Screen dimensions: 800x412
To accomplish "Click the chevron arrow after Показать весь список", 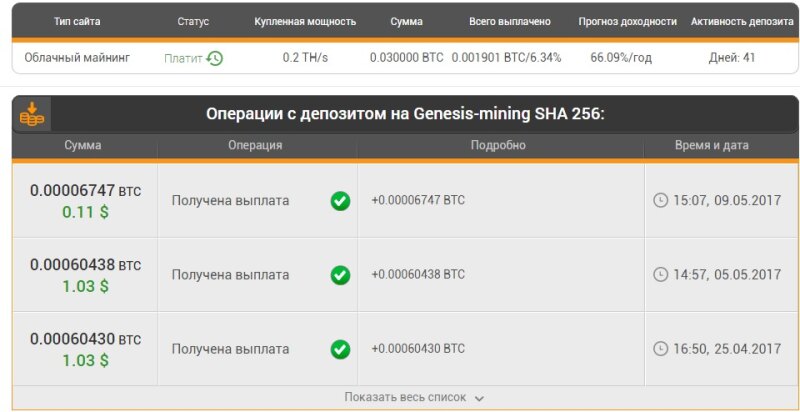I will pyautogui.click(x=479, y=398).
